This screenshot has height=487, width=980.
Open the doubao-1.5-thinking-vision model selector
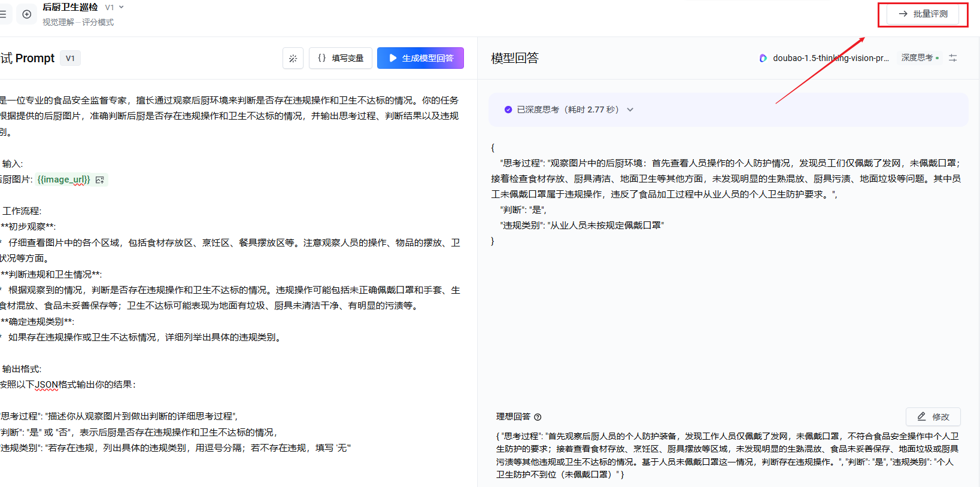click(830, 58)
